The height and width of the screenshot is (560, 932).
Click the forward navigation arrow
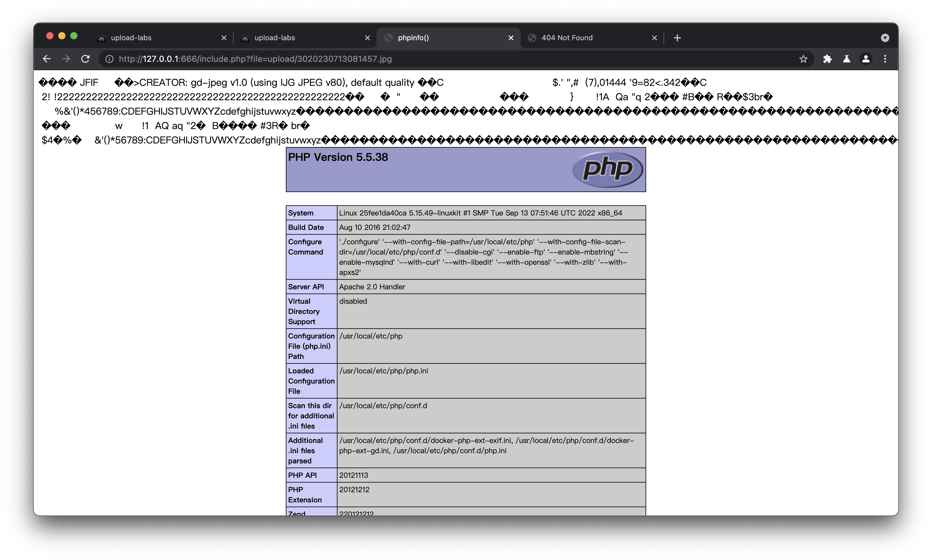coord(66,59)
